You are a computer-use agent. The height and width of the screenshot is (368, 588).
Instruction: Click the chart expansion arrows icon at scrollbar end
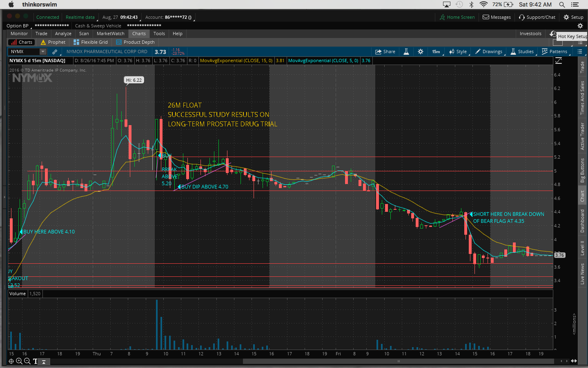(x=574, y=361)
